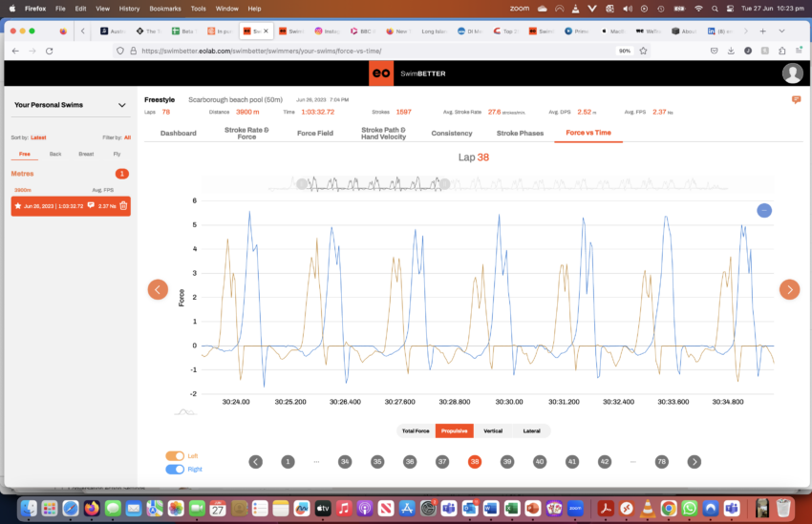
Task: Select the Vertical force option
Action: click(493, 431)
